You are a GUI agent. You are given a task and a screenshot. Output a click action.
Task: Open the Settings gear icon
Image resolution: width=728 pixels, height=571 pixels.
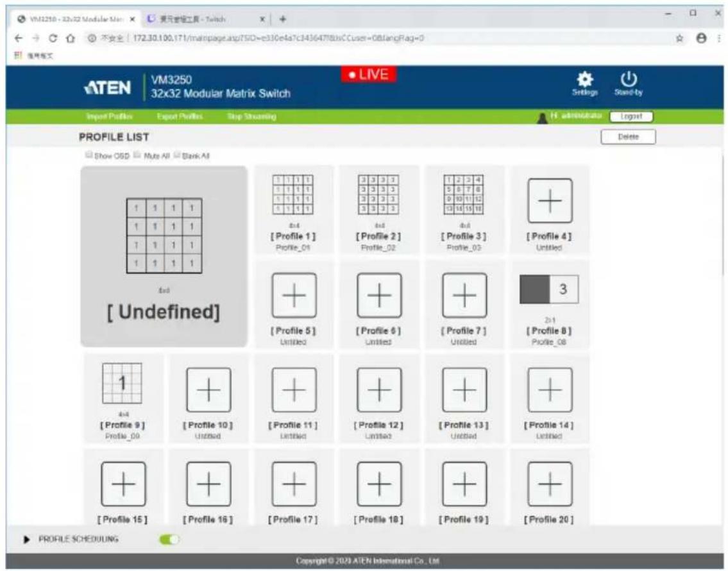[584, 80]
